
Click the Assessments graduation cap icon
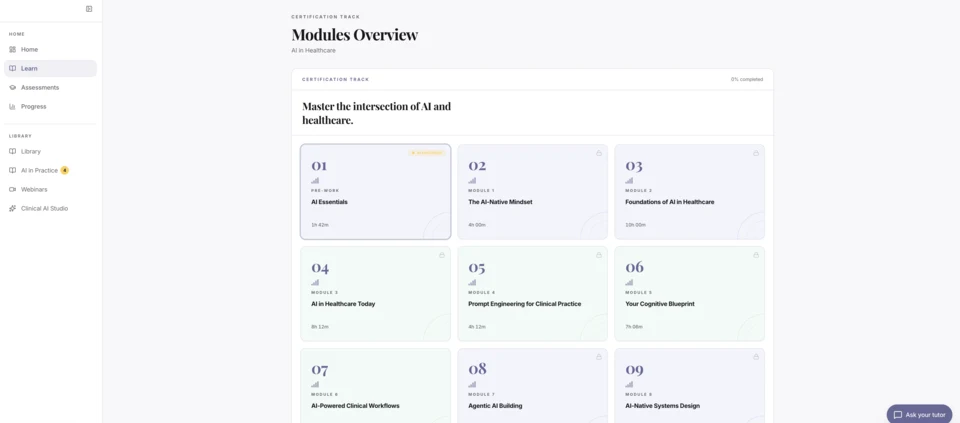click(x=13, y=88)
